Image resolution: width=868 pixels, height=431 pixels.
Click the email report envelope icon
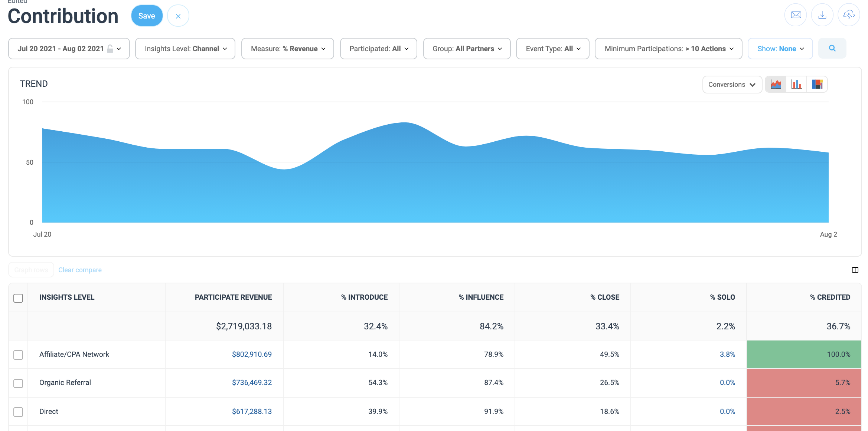(x=796, y=15)
